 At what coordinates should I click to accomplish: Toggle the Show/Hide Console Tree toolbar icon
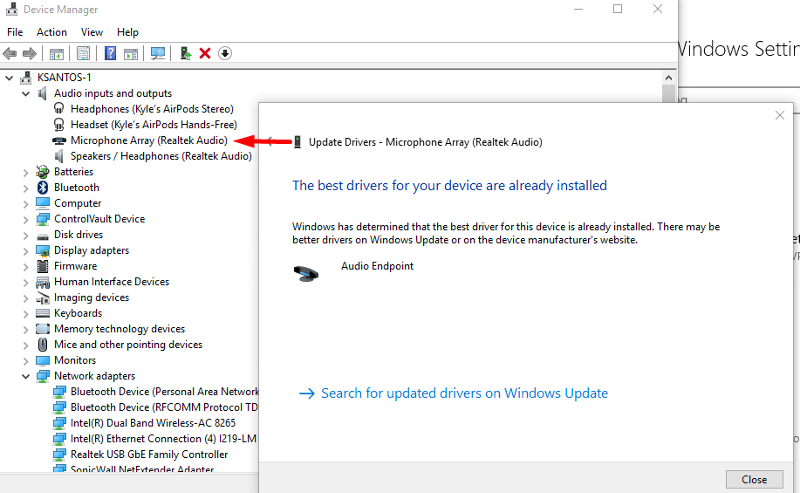click(x=57, y=53)
